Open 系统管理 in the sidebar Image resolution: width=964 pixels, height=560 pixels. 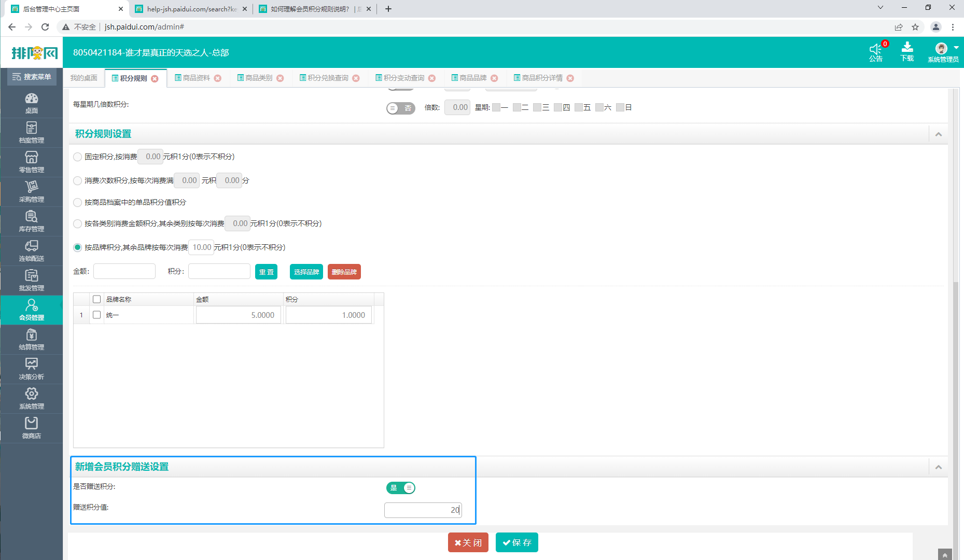[32, 399]
